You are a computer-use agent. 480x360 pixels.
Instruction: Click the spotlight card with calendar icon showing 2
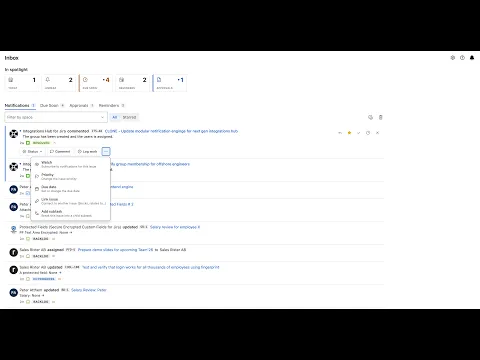click(x=133, y=83)
